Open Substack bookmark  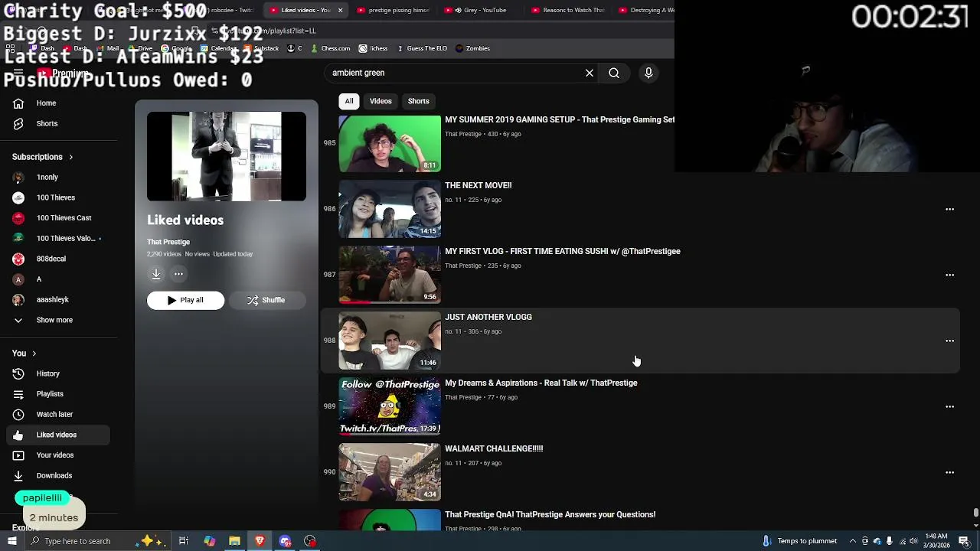click(261, 48)
